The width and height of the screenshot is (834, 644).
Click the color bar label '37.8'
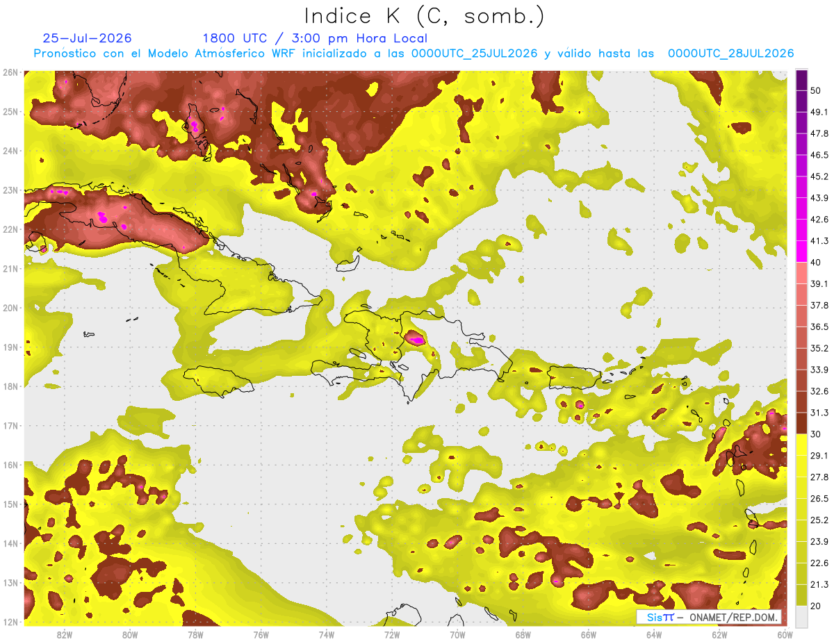(x=819, y=305)
